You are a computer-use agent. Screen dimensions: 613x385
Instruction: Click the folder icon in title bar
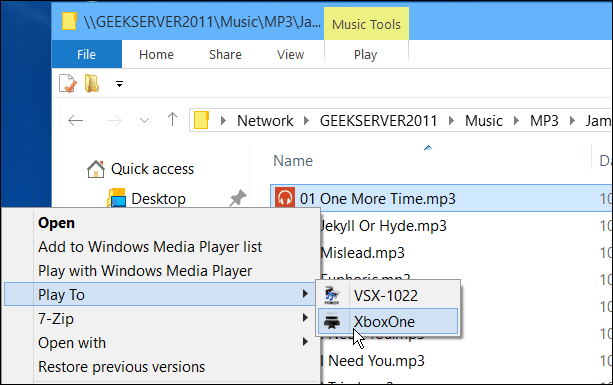click(69, 21)
